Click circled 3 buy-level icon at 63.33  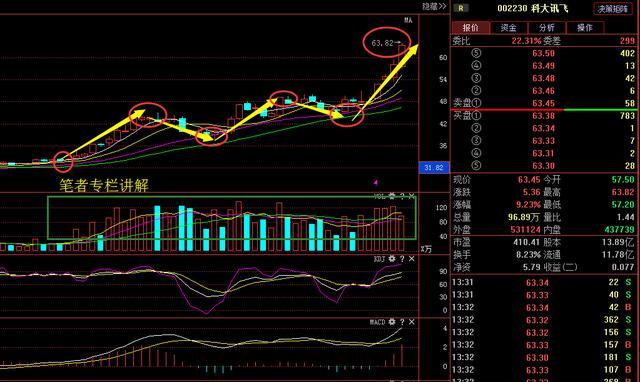[476, 140]
